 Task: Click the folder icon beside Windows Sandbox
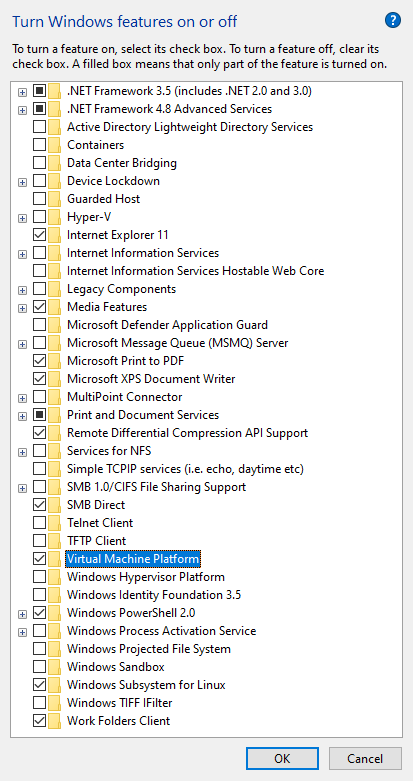click(55, 666)
